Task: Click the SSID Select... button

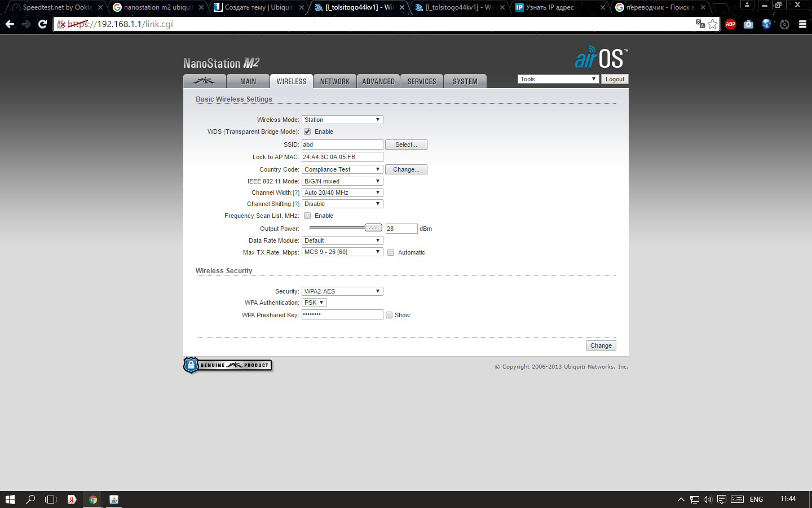Action: [406, 144]
